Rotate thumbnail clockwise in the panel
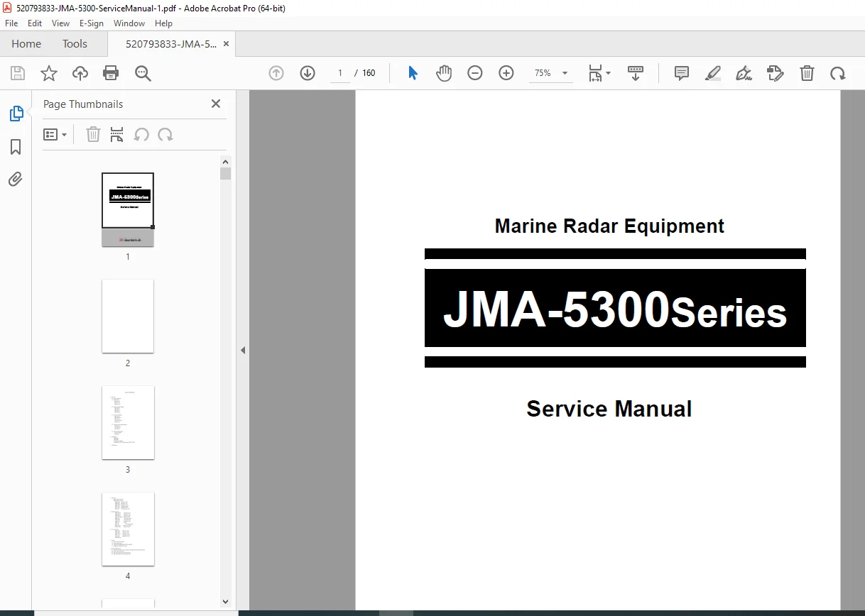Viewport: 865px width, 616px height. point(165,134)
